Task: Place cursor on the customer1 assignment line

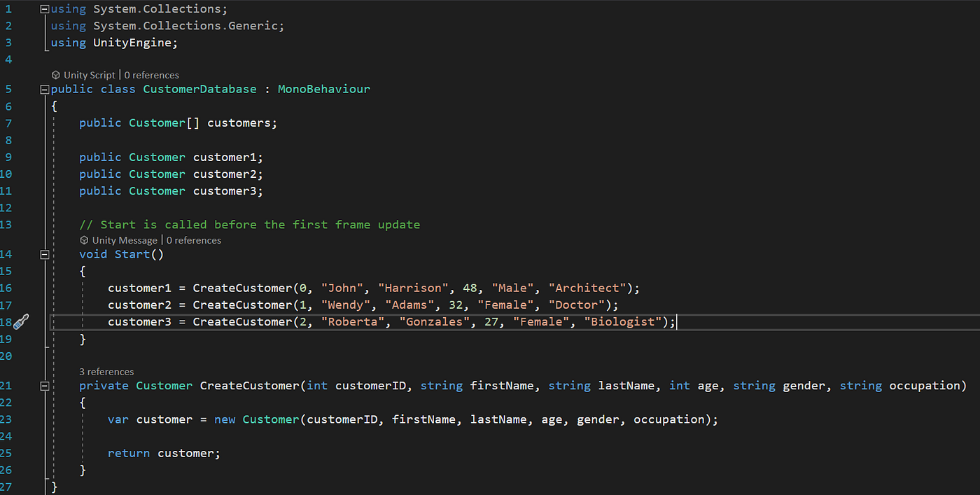Action: pos(350,288)
